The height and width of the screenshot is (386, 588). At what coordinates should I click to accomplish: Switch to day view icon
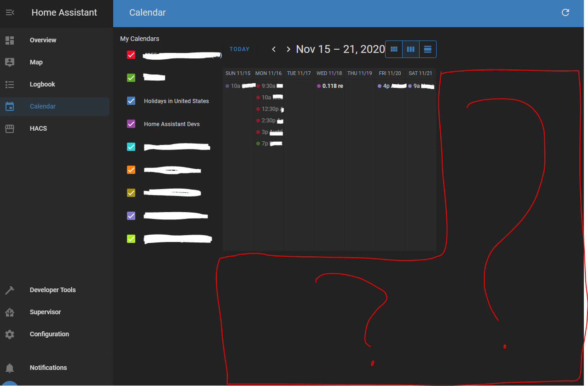(x=428, y=49)
